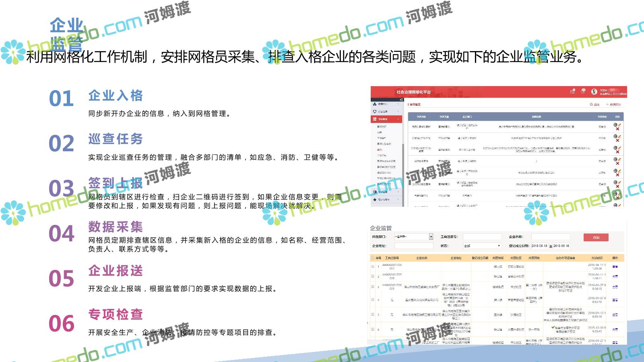Click the red 查询 query button

(x=596, y=237)
